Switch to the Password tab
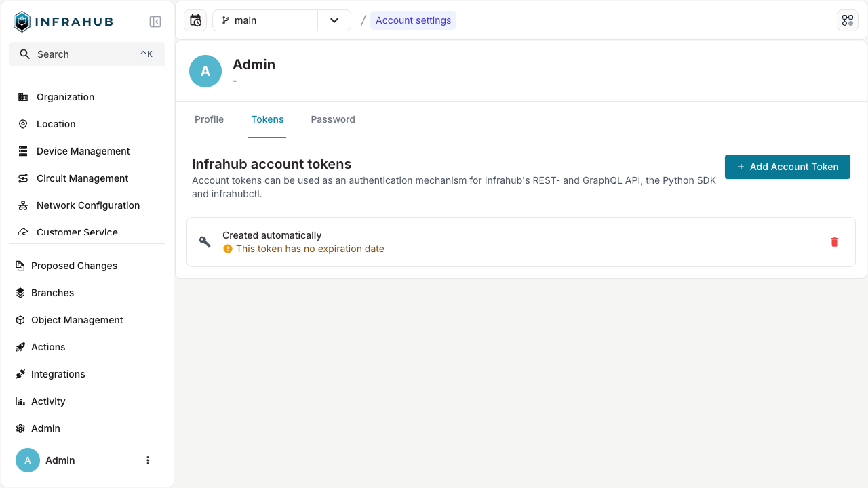Image resolution: width=868 pixels, height=488 pixels. point(333,119)
